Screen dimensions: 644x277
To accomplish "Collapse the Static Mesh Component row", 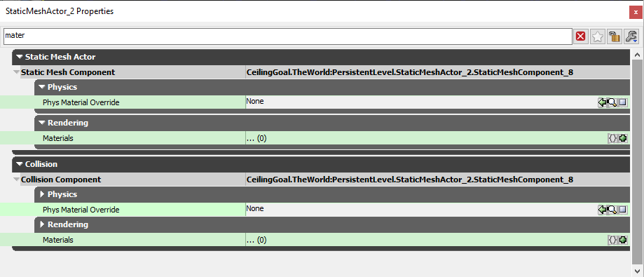I will click(x=16, y=72).
